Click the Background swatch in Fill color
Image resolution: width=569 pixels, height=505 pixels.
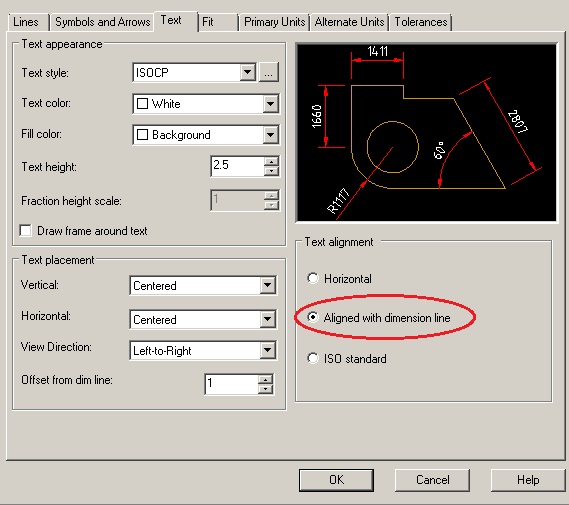point(142,135)
